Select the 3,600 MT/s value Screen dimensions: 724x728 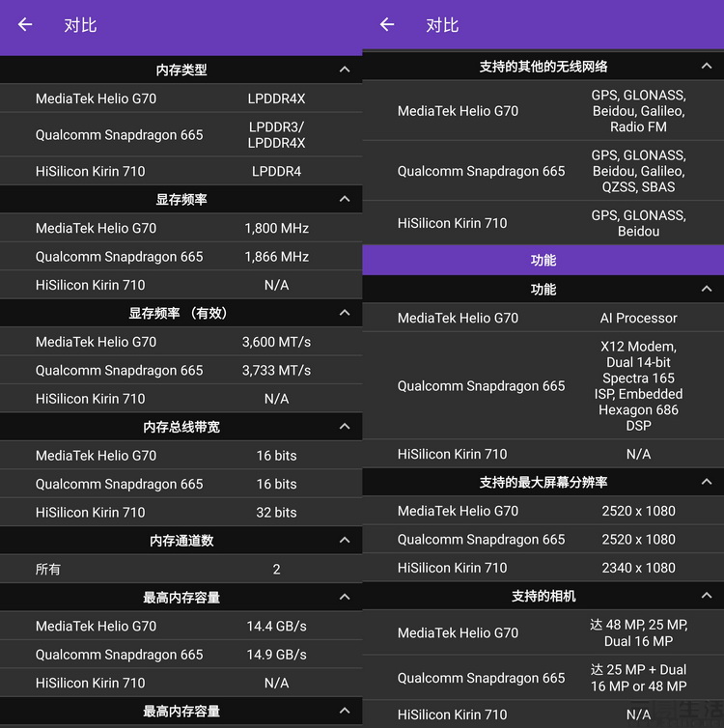(x=277, y=342)
